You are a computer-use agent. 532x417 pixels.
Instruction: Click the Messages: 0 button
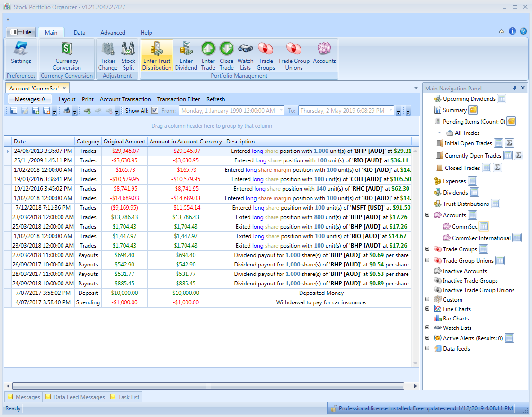(x=30, y=99)
